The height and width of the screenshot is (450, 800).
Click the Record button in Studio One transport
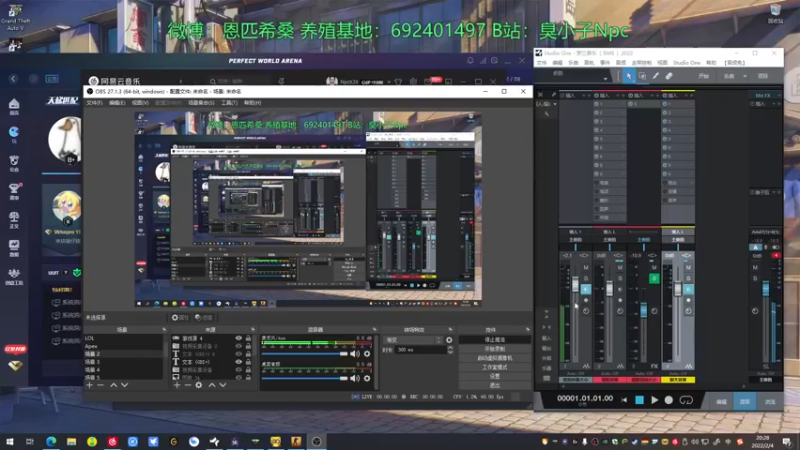[669, 401]
